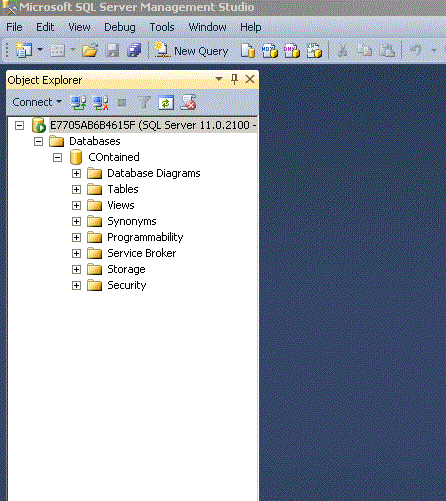446x501 pixels.
Task: Expand the Security folder
Action: (x=76, y=286)
